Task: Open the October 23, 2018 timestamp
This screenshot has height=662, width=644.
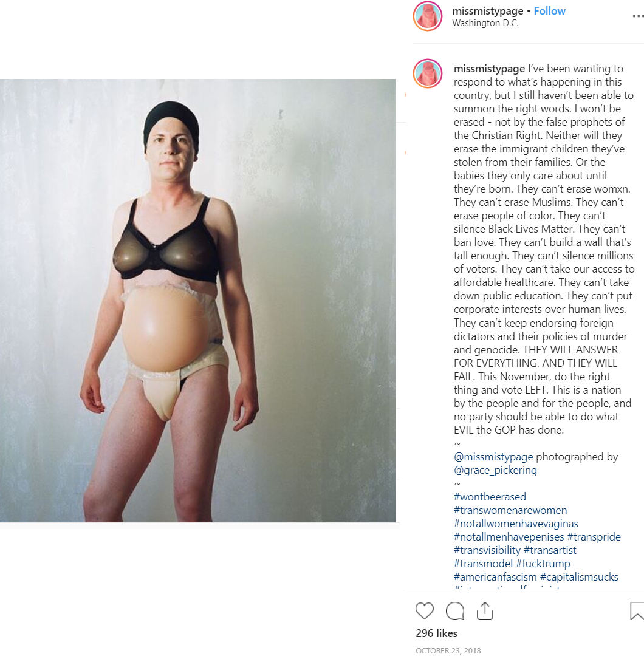Action: point(448,650)
